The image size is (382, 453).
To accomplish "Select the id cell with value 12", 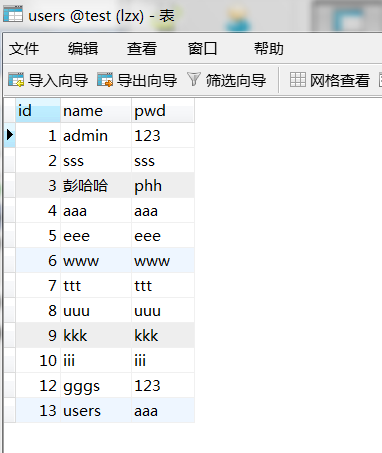I will 38,385.
